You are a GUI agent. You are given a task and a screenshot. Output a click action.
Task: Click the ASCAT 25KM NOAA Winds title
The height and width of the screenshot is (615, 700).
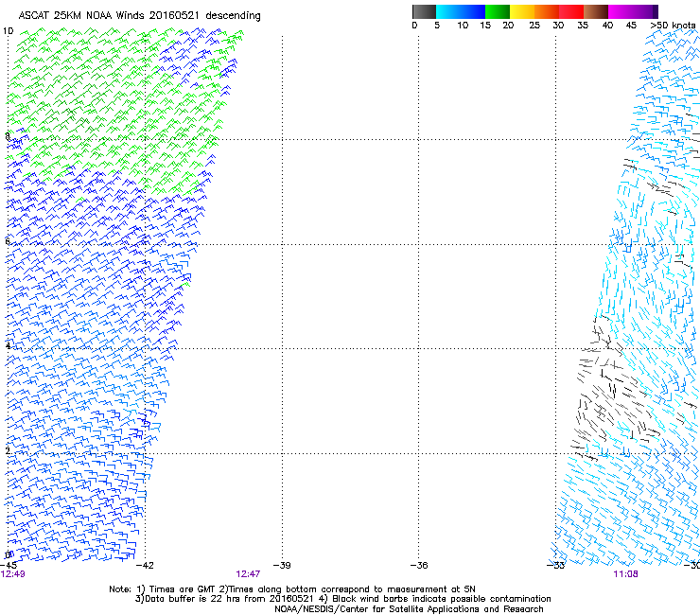[x=139, y=16]
